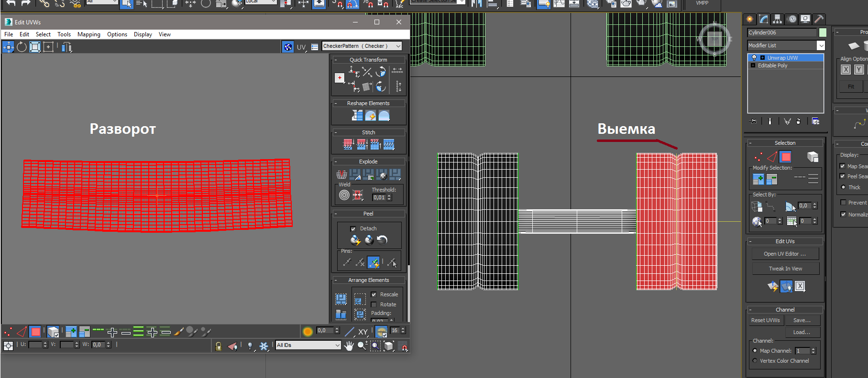Expand the Modifier List dropdown
Image resolution: width=868 pixels, height=378 pixels.
(821, 45)
